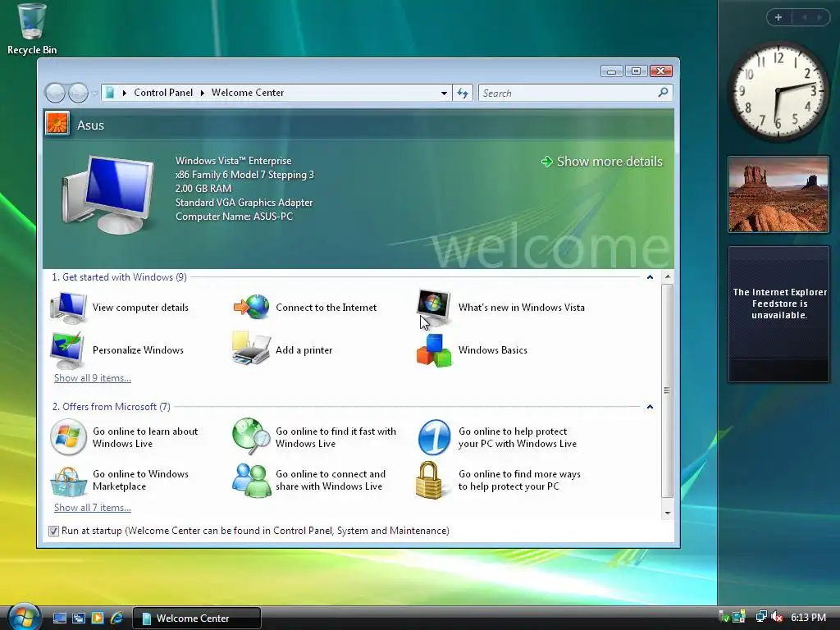Expand the breadcrumb arrow after Control Panel
Viewport: 840px width, 630px height.
(203, 93)
